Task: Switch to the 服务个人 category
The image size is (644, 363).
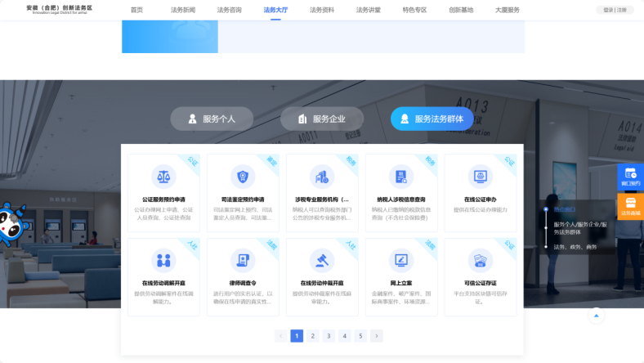Action: coord(212,119)
